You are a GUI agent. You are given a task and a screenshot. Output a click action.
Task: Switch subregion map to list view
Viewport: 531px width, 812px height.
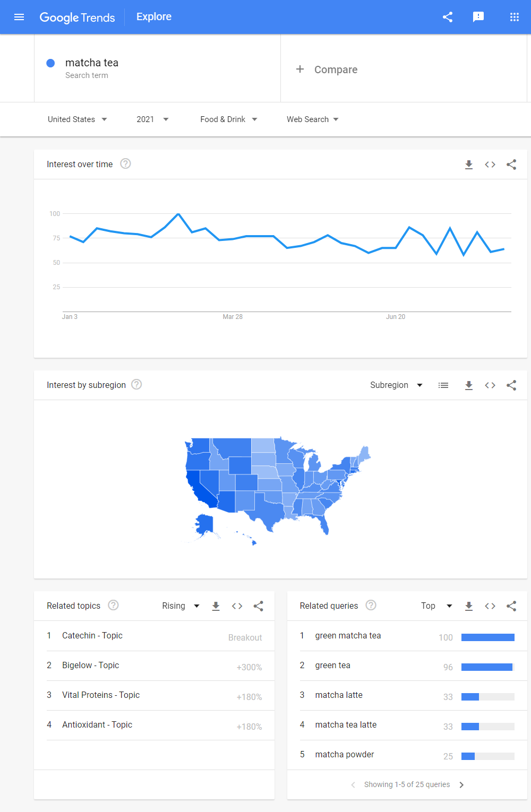(443, 385)
